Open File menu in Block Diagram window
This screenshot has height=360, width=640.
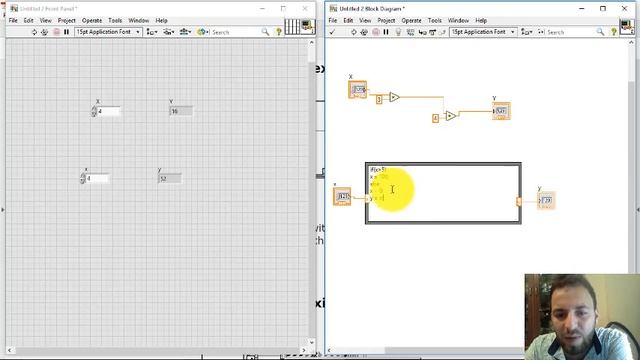click(333, 20)
